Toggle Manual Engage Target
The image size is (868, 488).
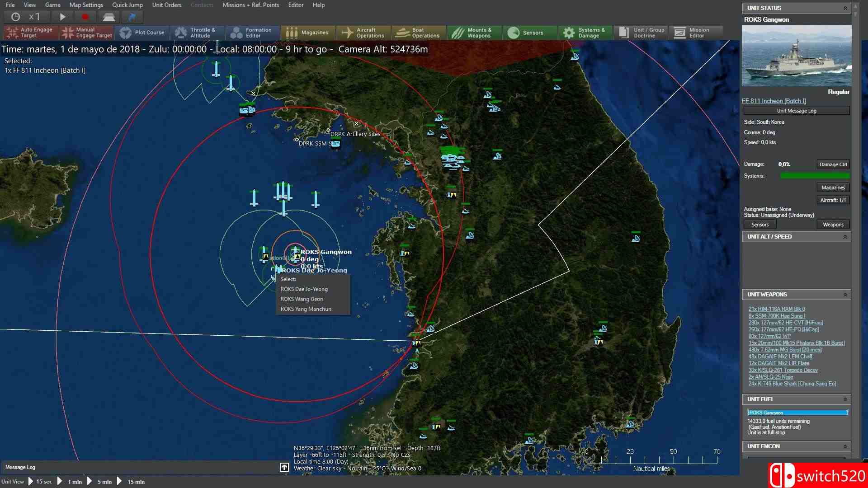point(86,32)
